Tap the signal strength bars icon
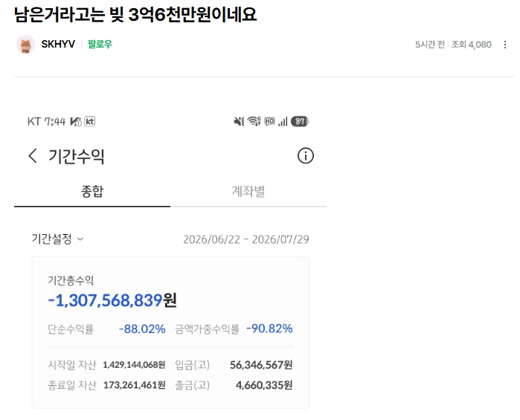Image resolution: width=520 pixels, height=420 pixels. click(x=283, y=122)
